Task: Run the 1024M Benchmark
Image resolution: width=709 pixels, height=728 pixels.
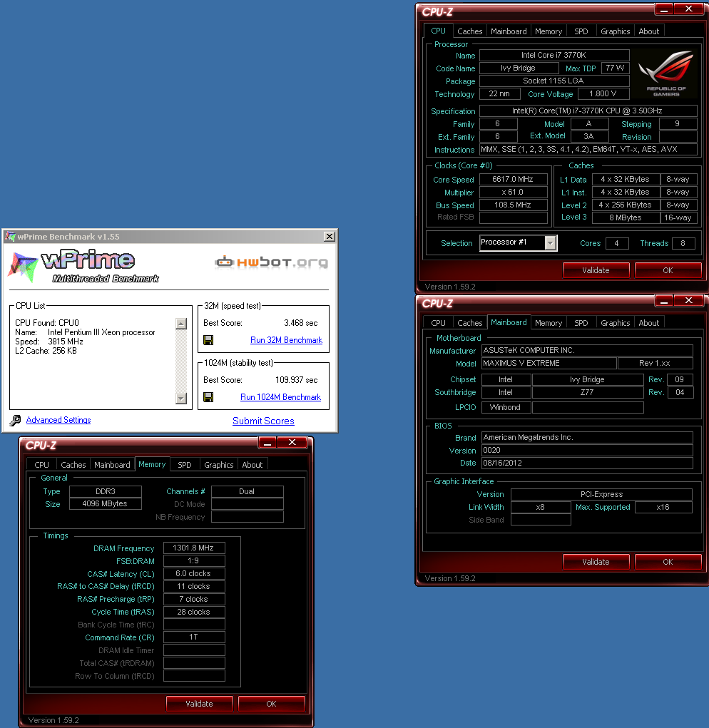Action: point(280,397)
